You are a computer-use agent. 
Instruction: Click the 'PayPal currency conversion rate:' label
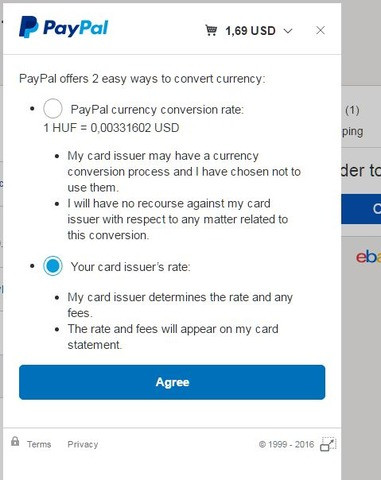coord(157,110)
